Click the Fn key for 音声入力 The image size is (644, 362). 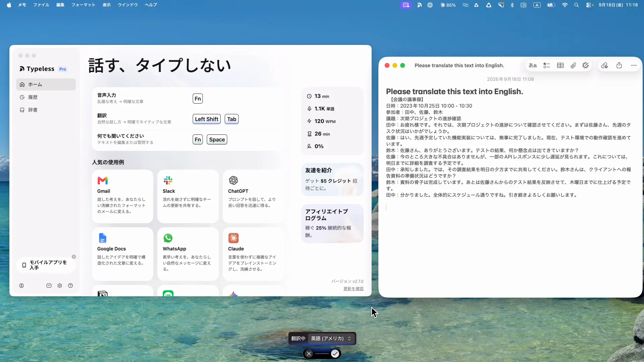[198, 99]
